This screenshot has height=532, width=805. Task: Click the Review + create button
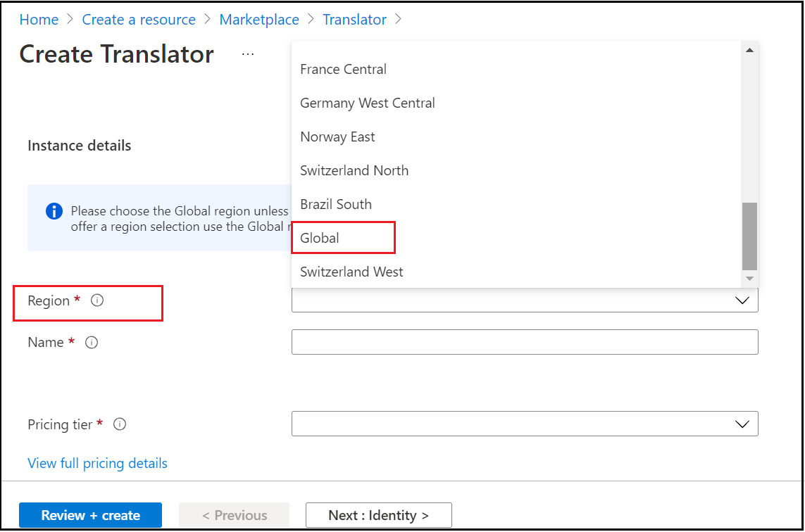tap(90, 515)
